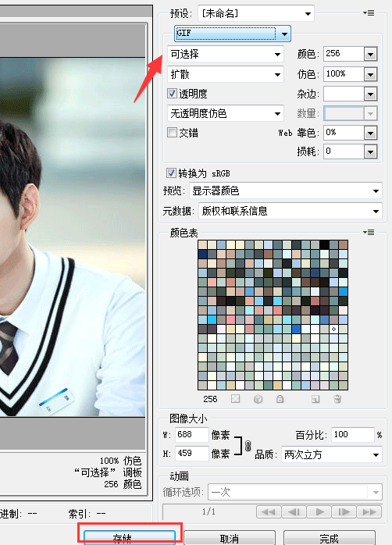Image resolution: width=392 pixels, height=545 pixels.
Task: Open the 预览 显示器颜色 dropdown
Action: [285, 191]
